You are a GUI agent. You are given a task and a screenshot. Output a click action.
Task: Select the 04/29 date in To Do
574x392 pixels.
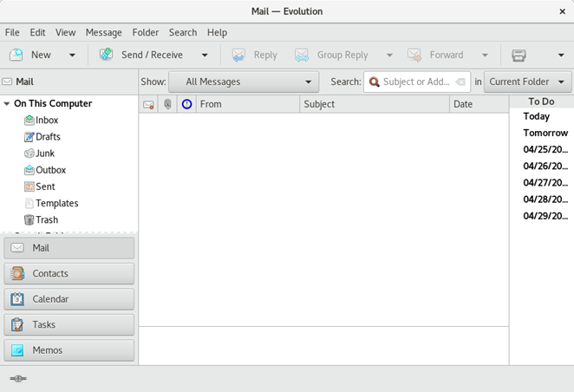click(545, 216)
